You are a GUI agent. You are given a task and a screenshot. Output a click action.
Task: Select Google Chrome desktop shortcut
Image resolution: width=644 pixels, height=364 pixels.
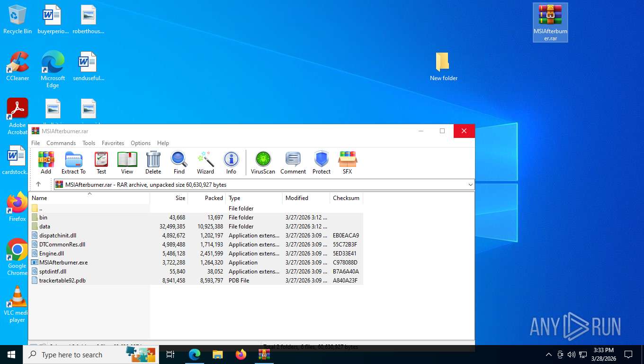18,257
